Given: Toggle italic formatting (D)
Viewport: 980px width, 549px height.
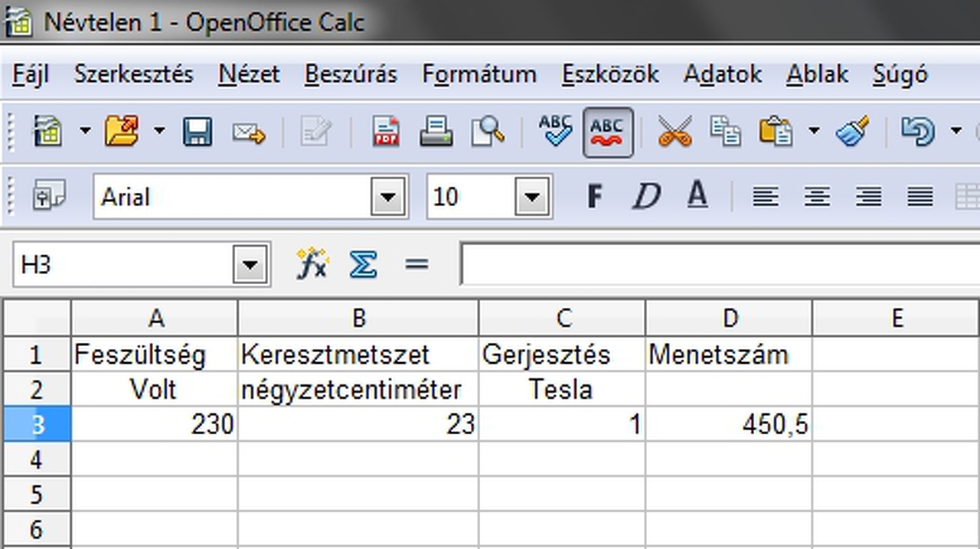Looking at the screenshot, I should (645, 197).
